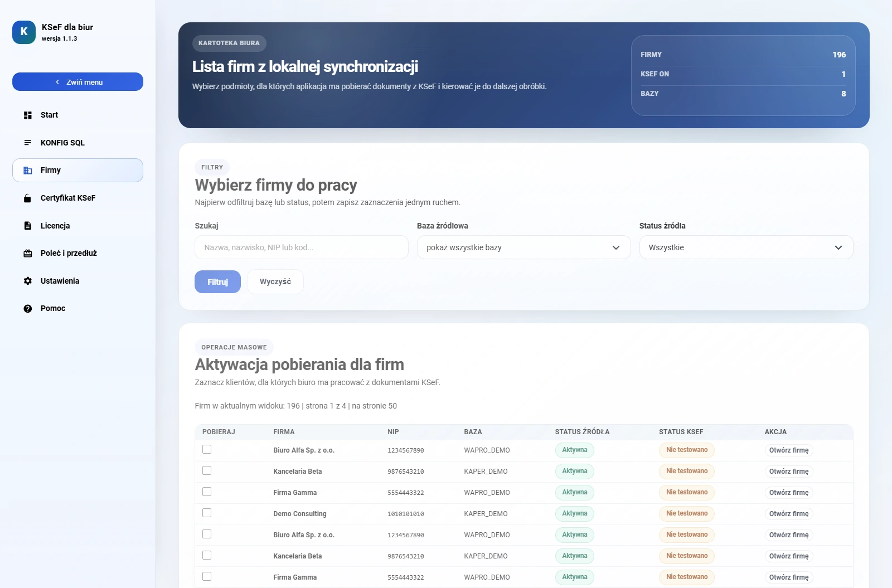Screen dimensions: 892x588
Task: Click the BAZA column header
Action: 473,432
